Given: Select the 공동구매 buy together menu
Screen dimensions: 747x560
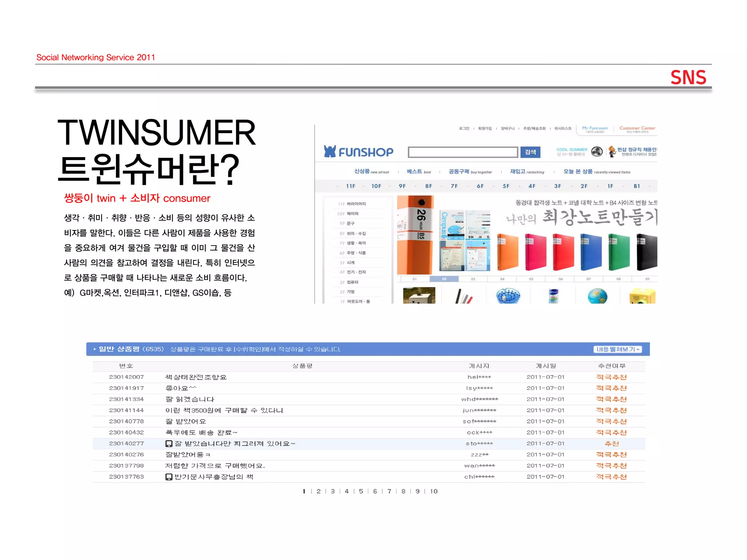Looking at the screenshot, I should click(x=470, y=171).
